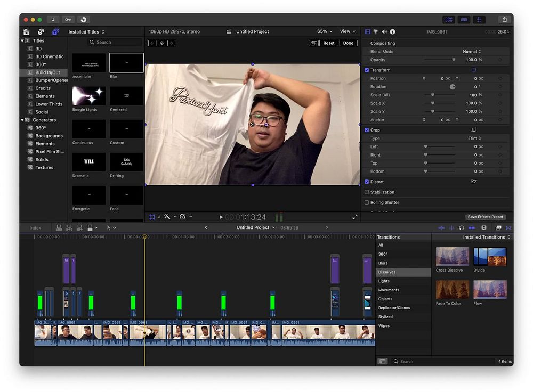Open the keyword editor key icon
This screenshot has width=533, height=392.
(68, 20)
